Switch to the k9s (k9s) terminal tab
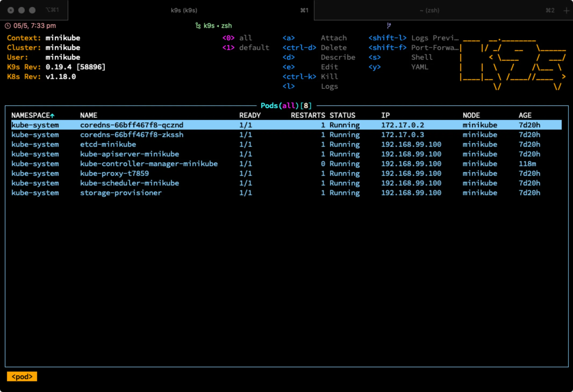The width and height of the screenshot is (573, 392). 191,10
